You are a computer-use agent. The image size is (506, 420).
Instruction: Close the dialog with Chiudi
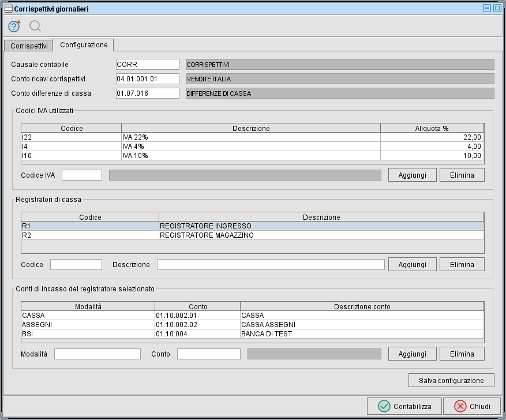pyautogui.click(x=472, y=406)
